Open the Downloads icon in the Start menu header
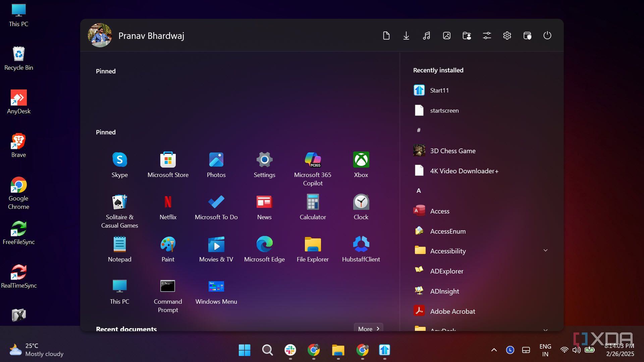644x362 pixels. (406, 35)
